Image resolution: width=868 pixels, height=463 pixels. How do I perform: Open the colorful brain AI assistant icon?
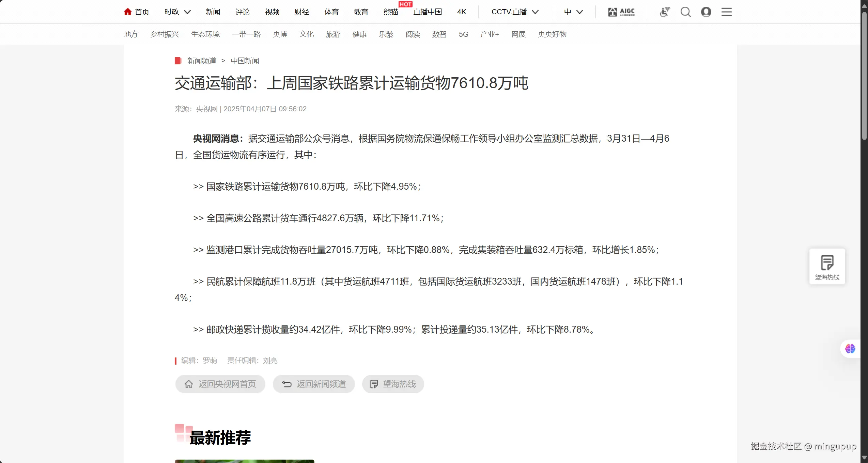[850, 349]
